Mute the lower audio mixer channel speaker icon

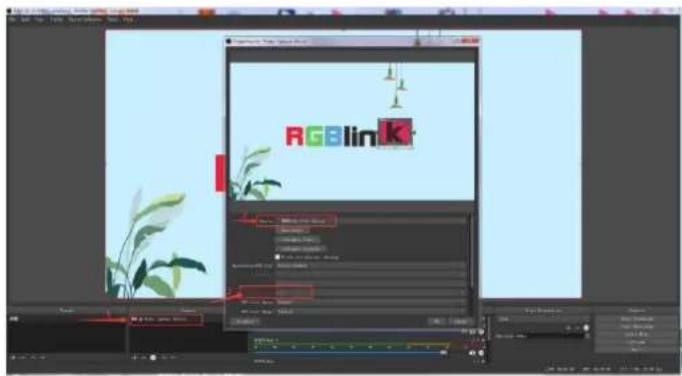pos(473,353)
